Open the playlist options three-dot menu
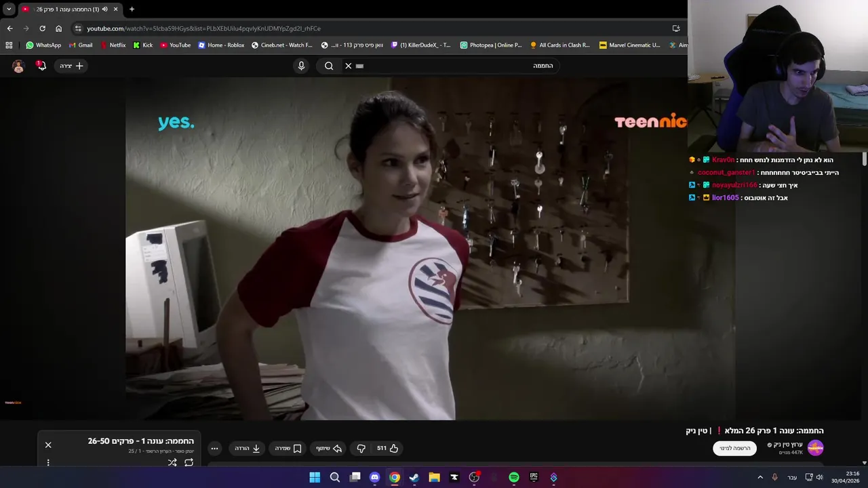868x488 pixels. [x=48, y=462]
